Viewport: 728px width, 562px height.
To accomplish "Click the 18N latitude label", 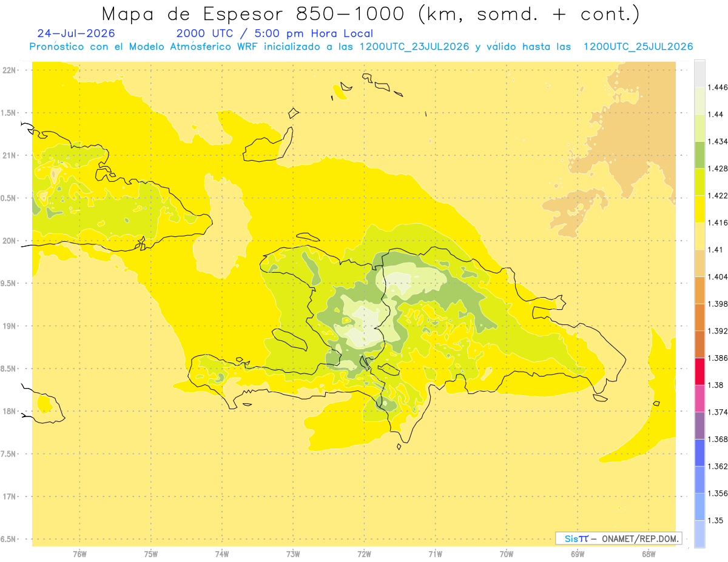I will 9,411.
